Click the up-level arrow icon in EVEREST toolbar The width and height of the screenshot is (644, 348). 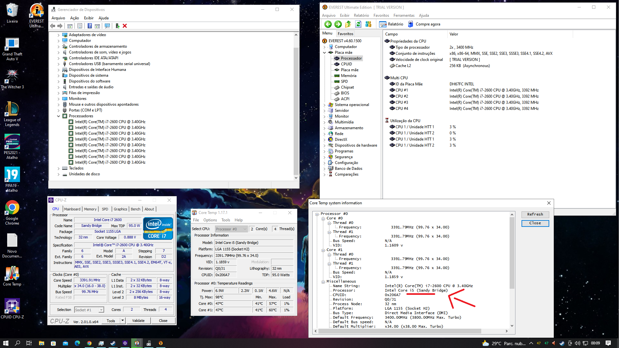[348, 24]
